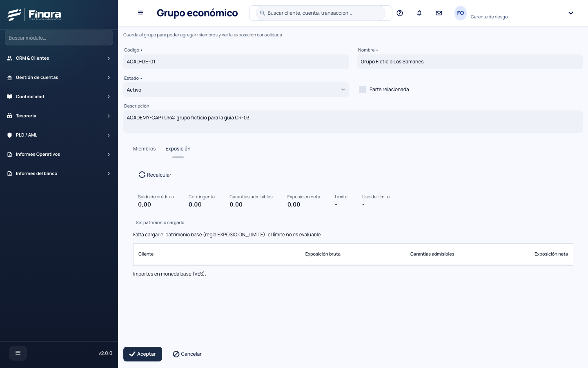Expand the Informes del banco chevron
Screen dimensions: 588x368
[109, 174]
